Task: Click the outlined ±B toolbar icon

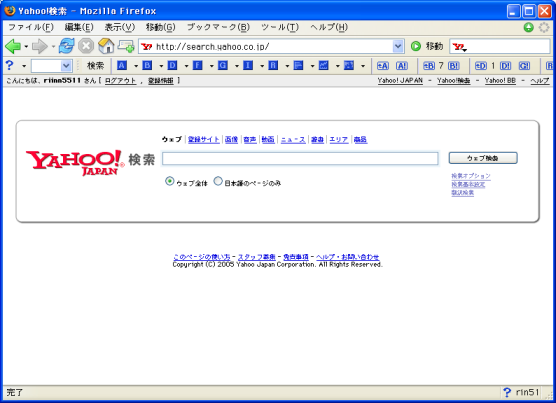Action: click(x=429, y=66)
